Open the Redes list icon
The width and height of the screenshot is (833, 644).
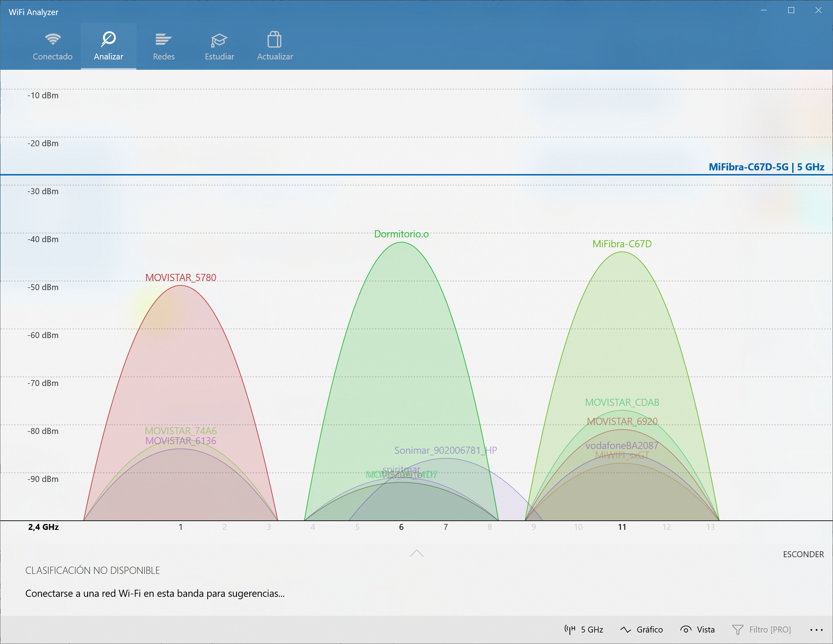(163, 39)
